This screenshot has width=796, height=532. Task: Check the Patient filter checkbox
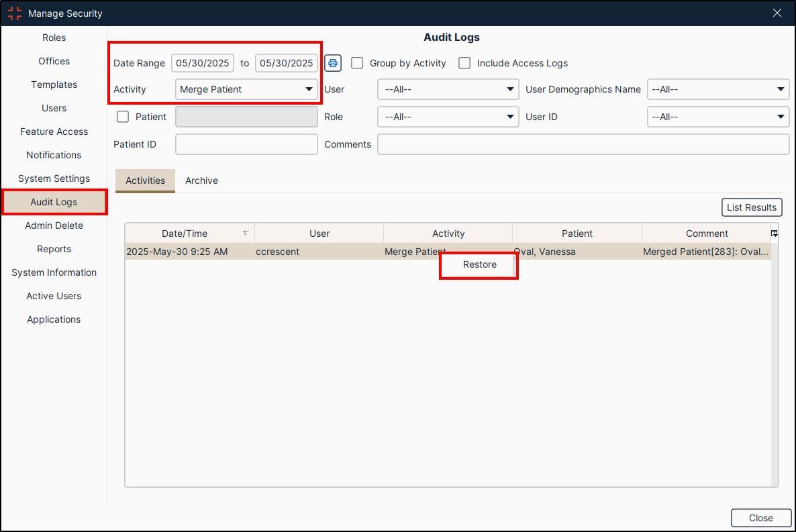[x=123, y=116]
